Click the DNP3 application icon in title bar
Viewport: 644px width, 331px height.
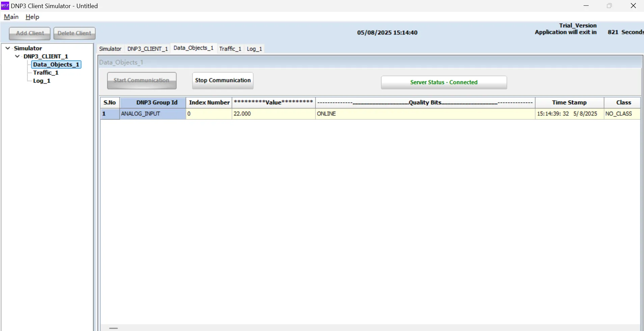(5, 6)
